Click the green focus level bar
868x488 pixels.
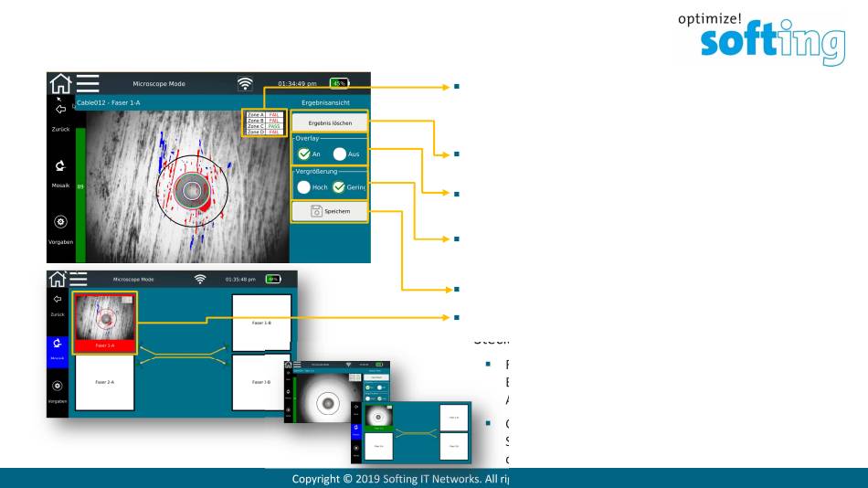pos(80,195)
